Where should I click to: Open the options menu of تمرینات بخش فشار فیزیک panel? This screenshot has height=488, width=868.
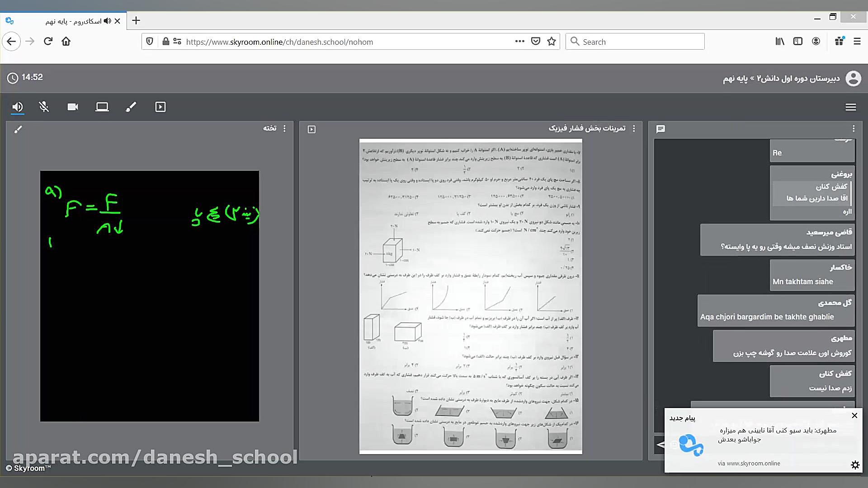(x=635, y=129)
